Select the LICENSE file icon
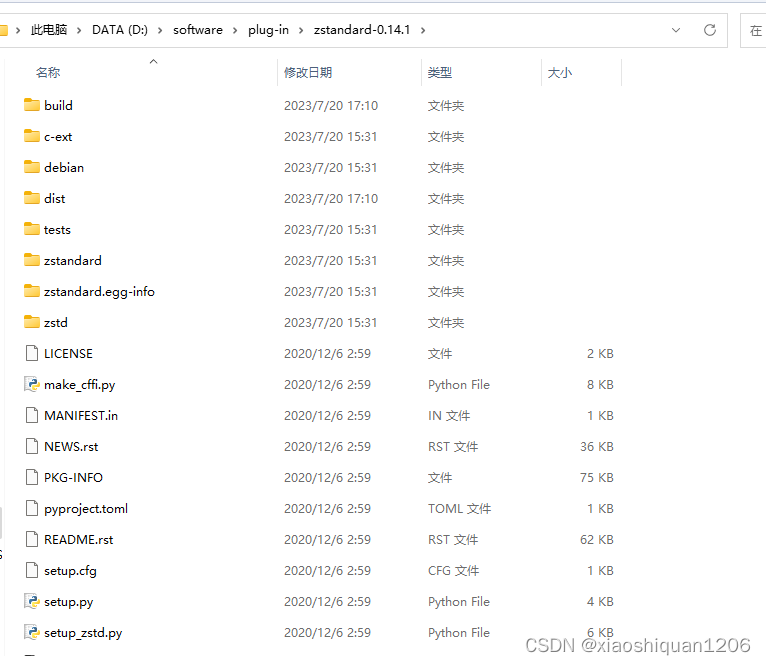 click(32, 353)
